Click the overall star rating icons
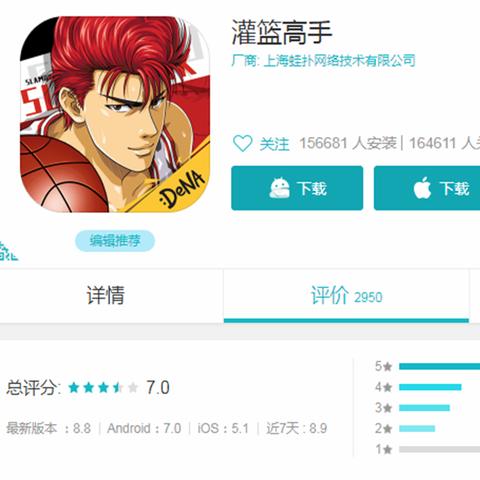This screenshot has height=480, width=480. pos(103,388)
